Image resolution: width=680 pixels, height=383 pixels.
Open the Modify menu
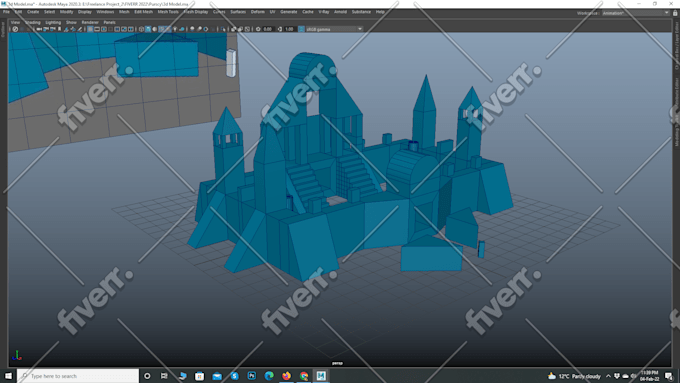pos(66,12)
